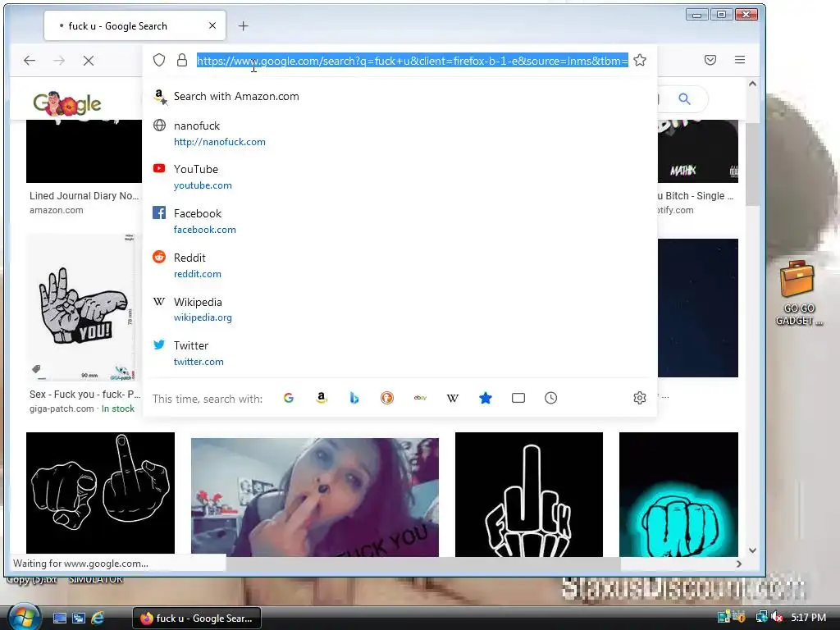The width and height of the screenshot is (840, 630).
Task: Click the Google search magnifier button
Action: tap(684, 99)
